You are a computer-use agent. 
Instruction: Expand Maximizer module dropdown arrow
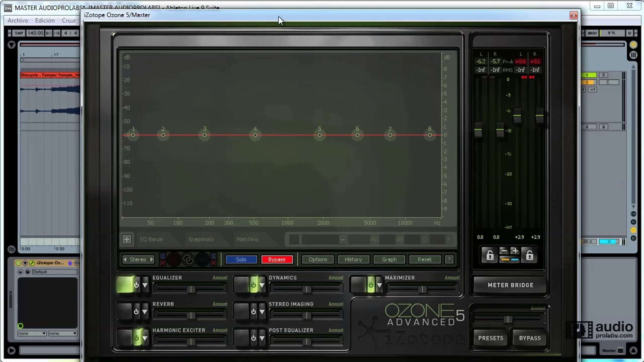click(379, 285)
